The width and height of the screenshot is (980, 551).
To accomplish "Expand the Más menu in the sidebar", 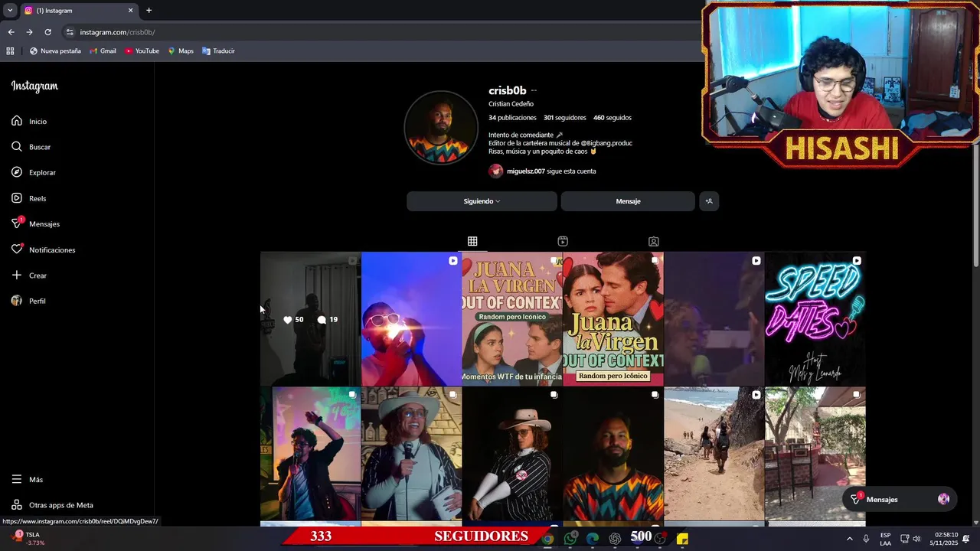I will pos(28,479).
